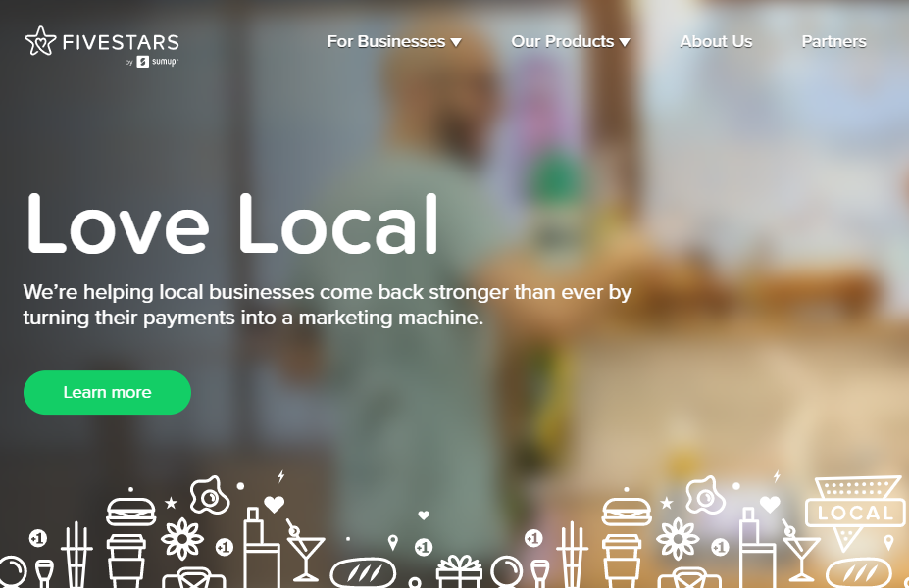The width and height of the screenshot is (909, 588).
Task: Expand the For Businesses dropdown arrow
Action: (x=456, y=42)
